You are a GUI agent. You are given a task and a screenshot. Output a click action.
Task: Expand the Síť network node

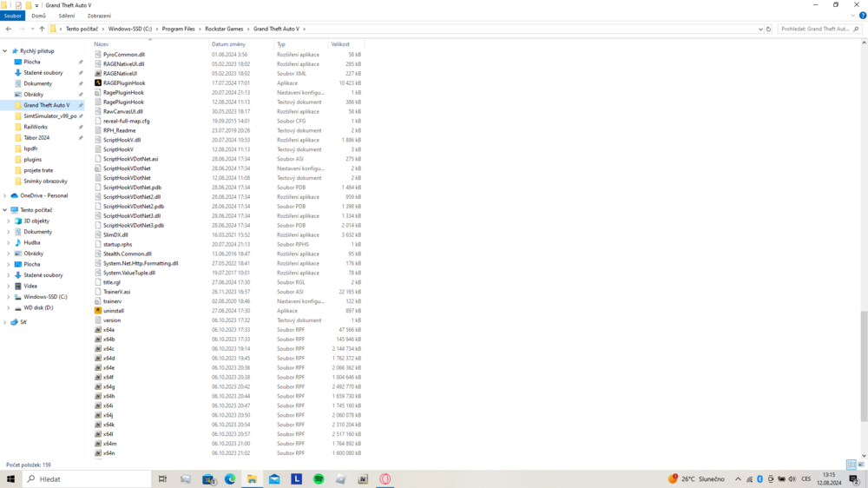5,322
